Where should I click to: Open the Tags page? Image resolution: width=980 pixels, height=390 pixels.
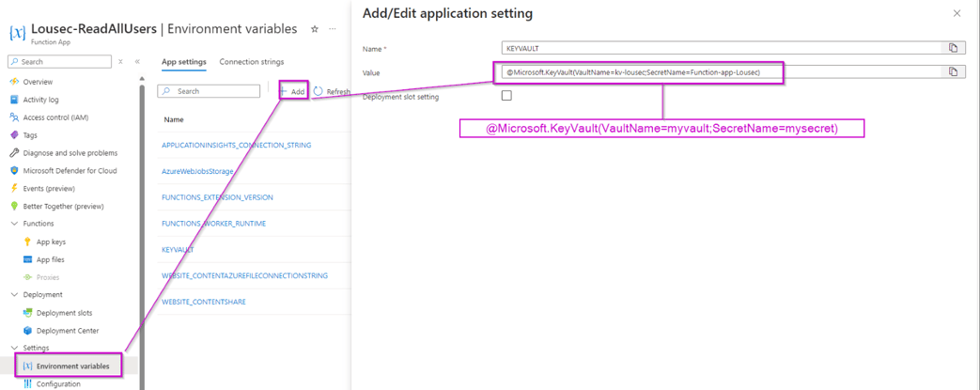click(x=30, y=135)
